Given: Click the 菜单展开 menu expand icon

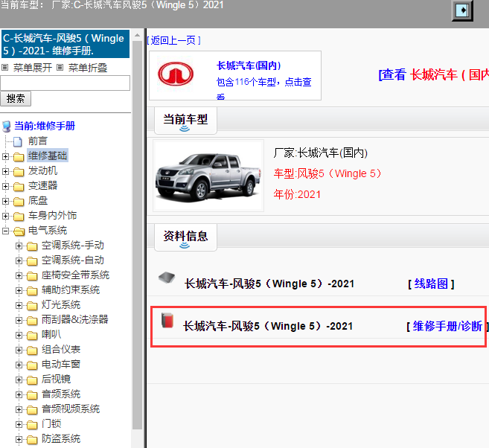Looking at the screenshot, I should 5,67.
